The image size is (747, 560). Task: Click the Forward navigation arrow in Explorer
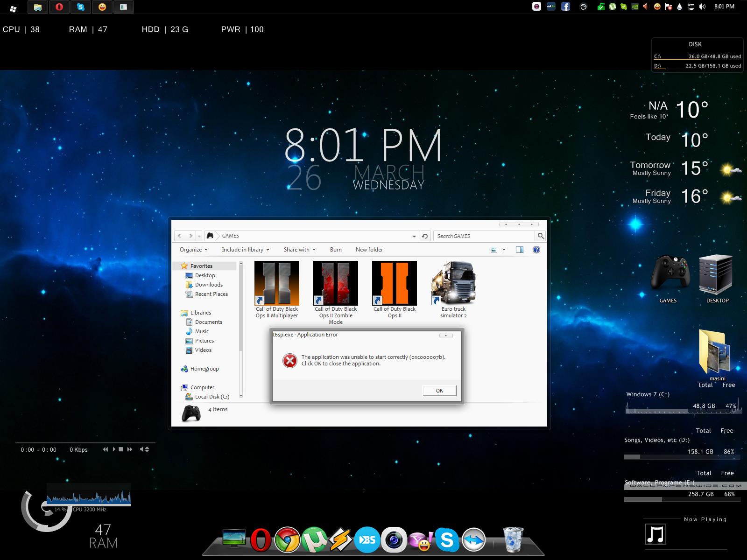190,236
